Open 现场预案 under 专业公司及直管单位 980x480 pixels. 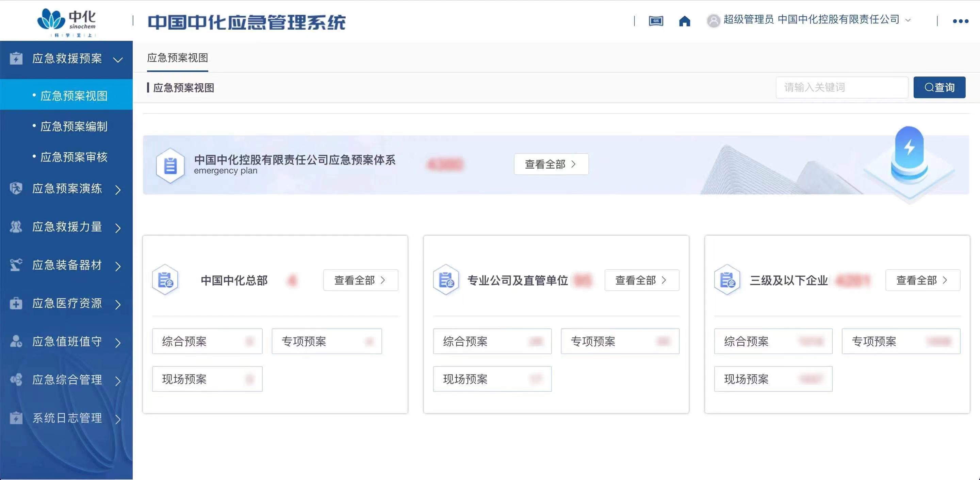tap(492, 379)
